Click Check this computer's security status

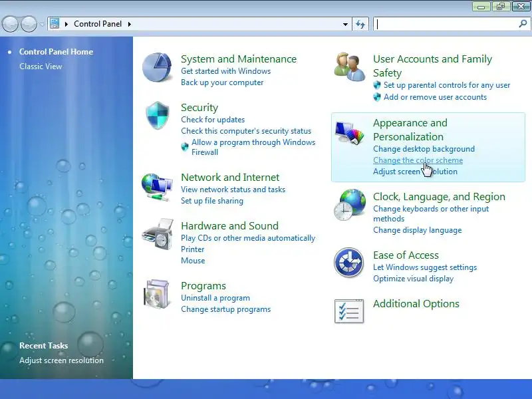click(x=246, y=131)
